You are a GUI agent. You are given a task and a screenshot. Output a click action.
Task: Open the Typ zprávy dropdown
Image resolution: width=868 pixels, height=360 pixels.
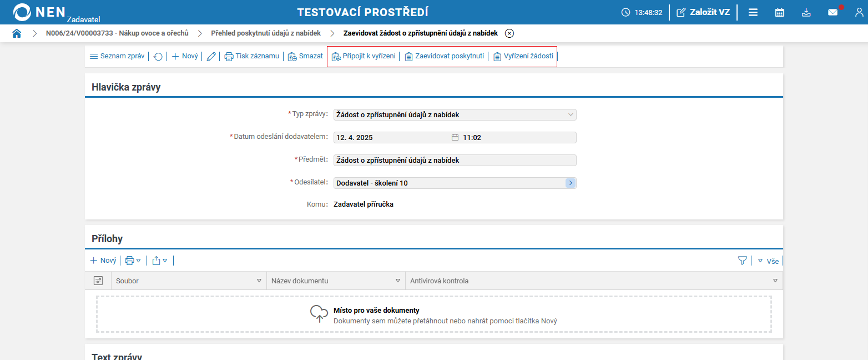(570, 114)
